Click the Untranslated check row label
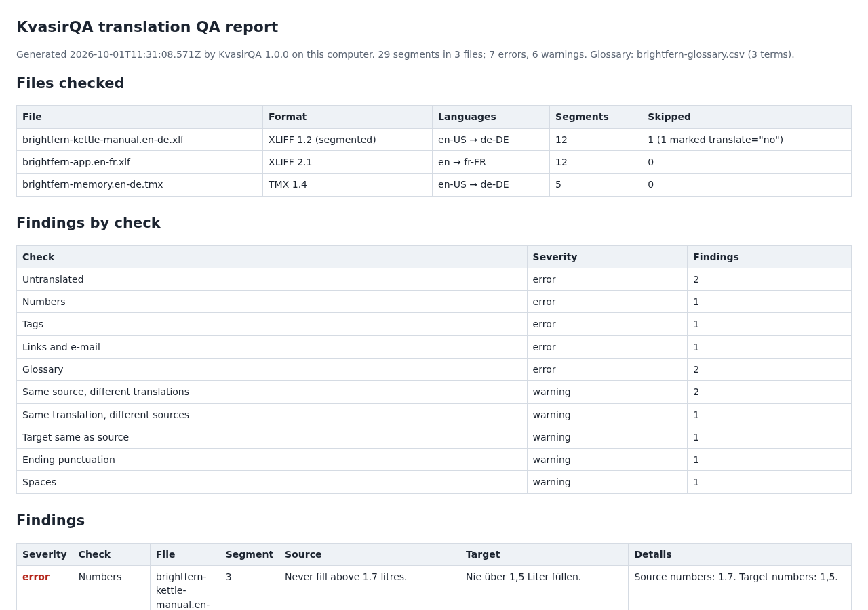This screenshot has height=610, width=868. click(x=53, y=279)
